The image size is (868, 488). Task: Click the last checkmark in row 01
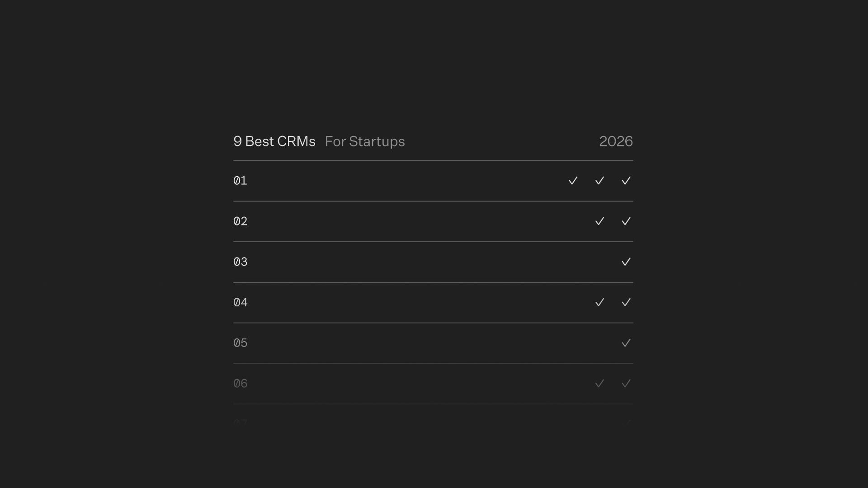point(626,181)
